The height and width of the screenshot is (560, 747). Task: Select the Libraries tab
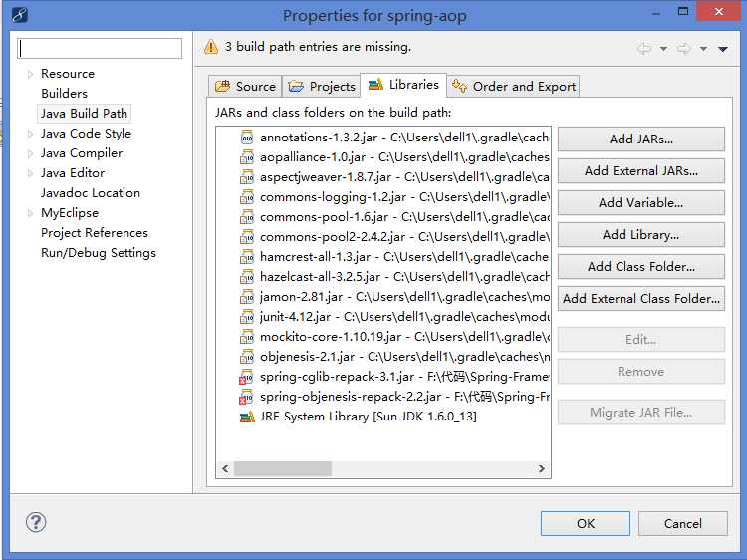[x=403, y=85]
